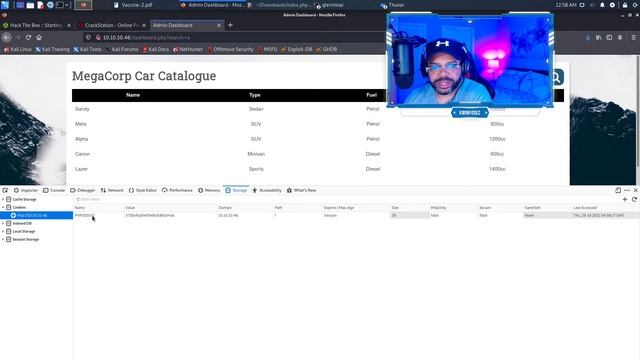Image resolution: width=640 pixels, height=360 pixels.
Task: Expand the Session Storage tree item
Action: point(3,240)
